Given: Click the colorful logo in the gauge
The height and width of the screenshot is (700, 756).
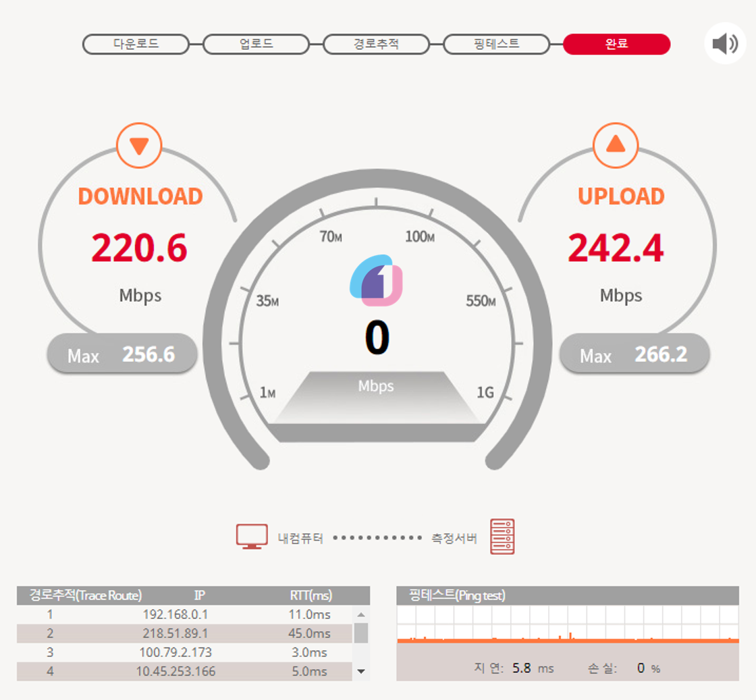Looking at the screenshot, I should coord(376,280).
